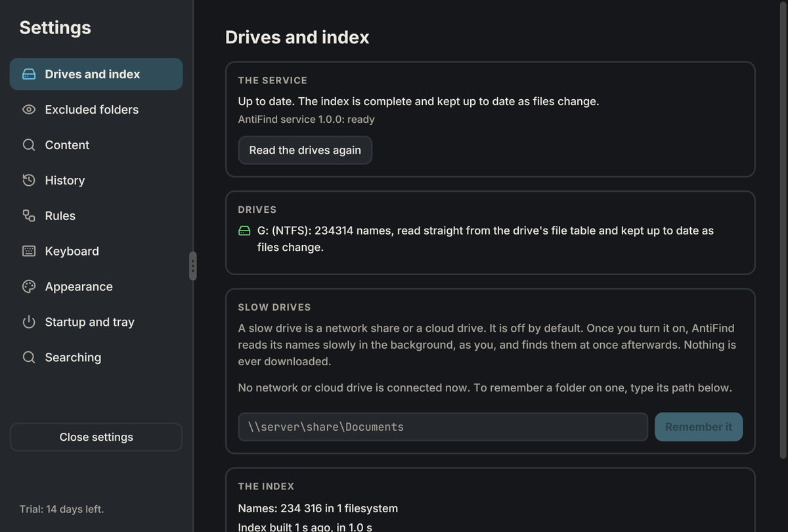Click the THE SERVICE section label
This screenshot has width=788, height=532.
(x=273, y=80)
